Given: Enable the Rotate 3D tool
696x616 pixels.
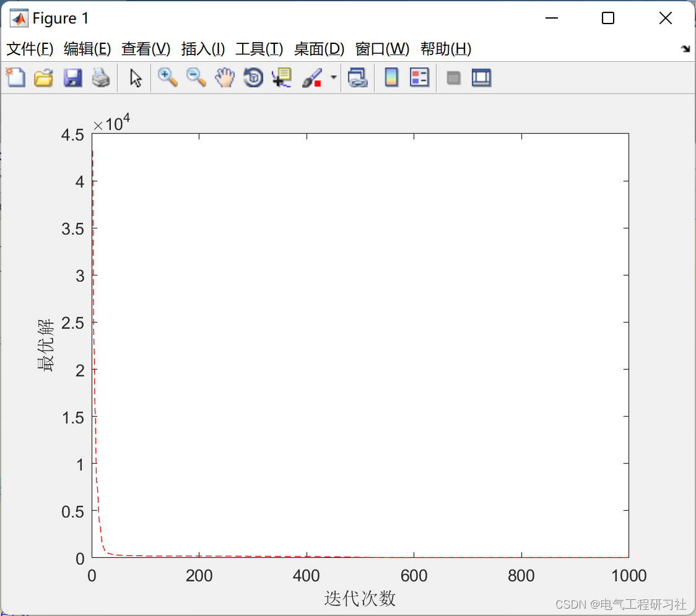Looking at the screenshot, I should [253, 77].
